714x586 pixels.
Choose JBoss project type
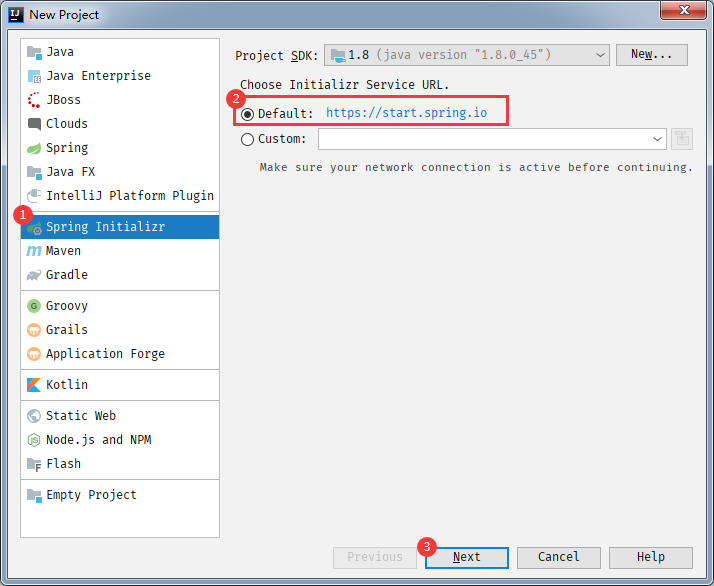(x=63, y=100)
